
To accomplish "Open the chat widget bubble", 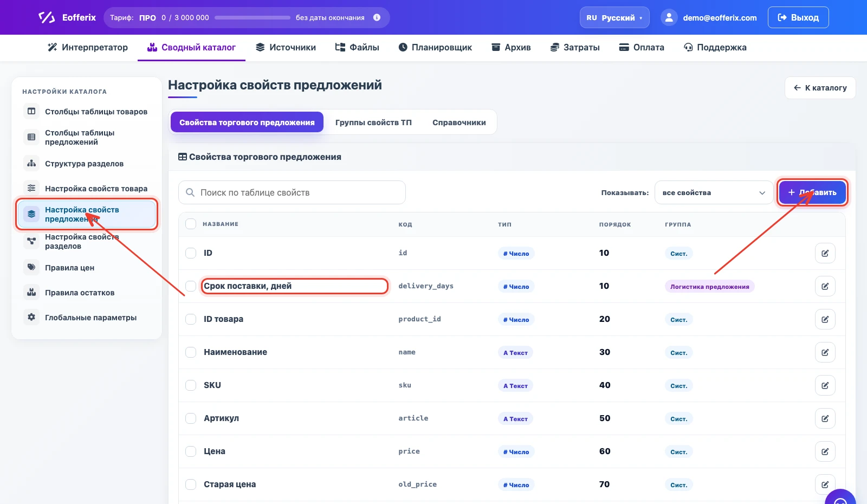I will [x=840, y=497].
